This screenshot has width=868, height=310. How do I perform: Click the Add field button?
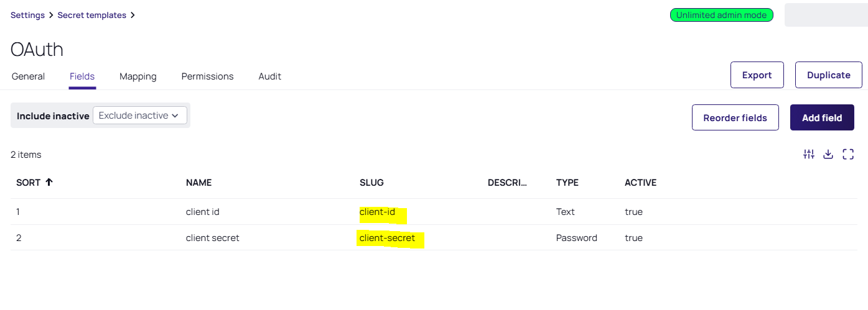822,117
